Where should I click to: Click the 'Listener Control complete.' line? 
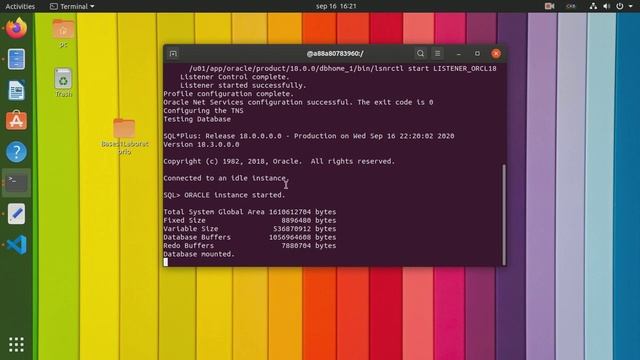235,77
